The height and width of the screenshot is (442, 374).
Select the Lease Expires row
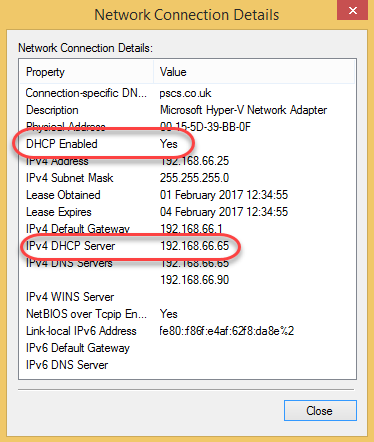tap(187, 212)
